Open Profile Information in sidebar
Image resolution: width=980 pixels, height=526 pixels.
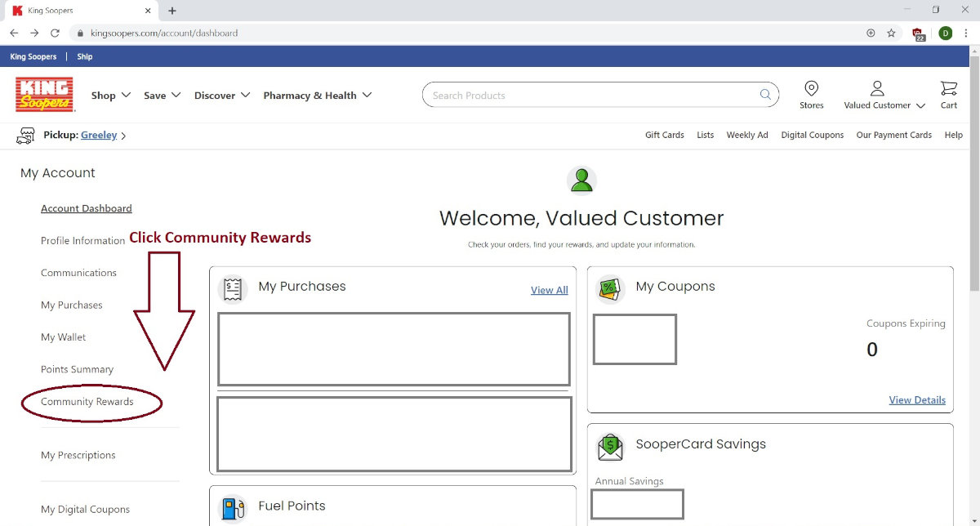(x=83, y=241)
